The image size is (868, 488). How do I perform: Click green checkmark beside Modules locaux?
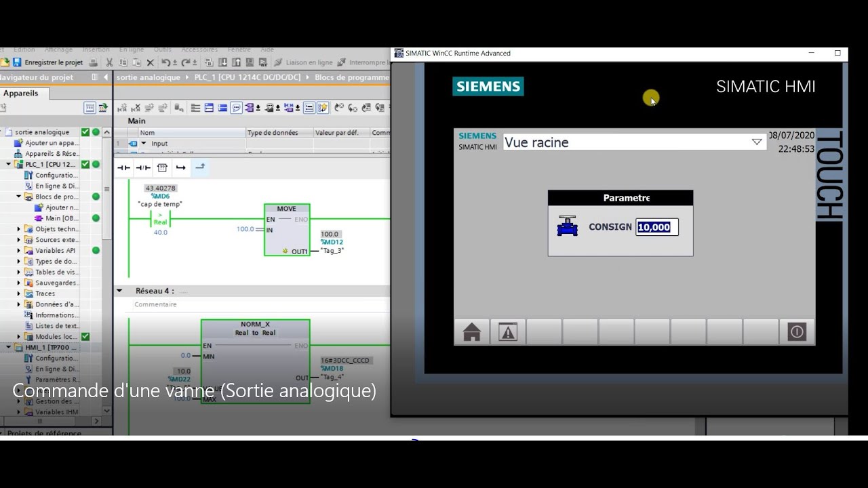coord(85,336)
